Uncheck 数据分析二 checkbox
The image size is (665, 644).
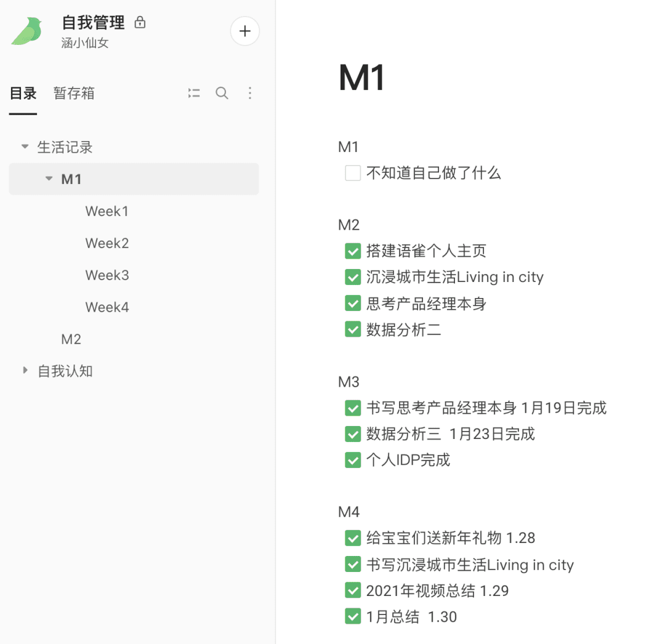click(353, 329)
